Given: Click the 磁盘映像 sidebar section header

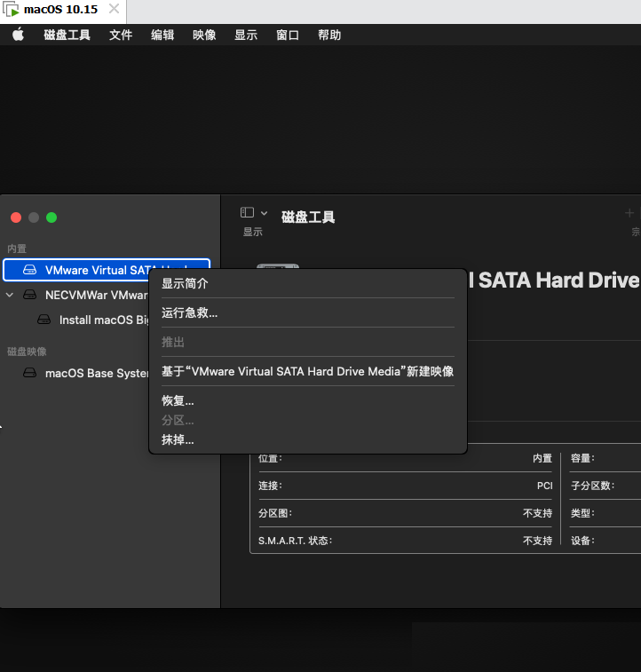Looking at the screenshot, I should click(x=27, y=352).
